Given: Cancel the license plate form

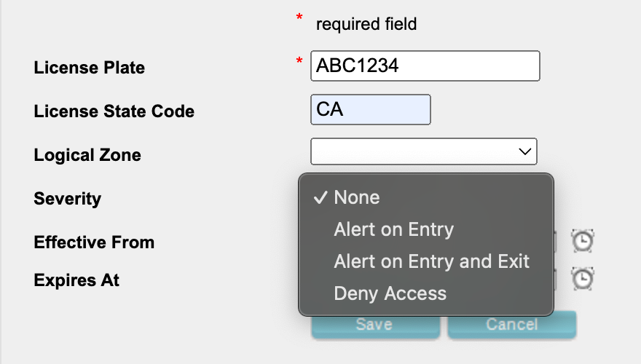Looking at the screenshot, I should coord(511,325).
